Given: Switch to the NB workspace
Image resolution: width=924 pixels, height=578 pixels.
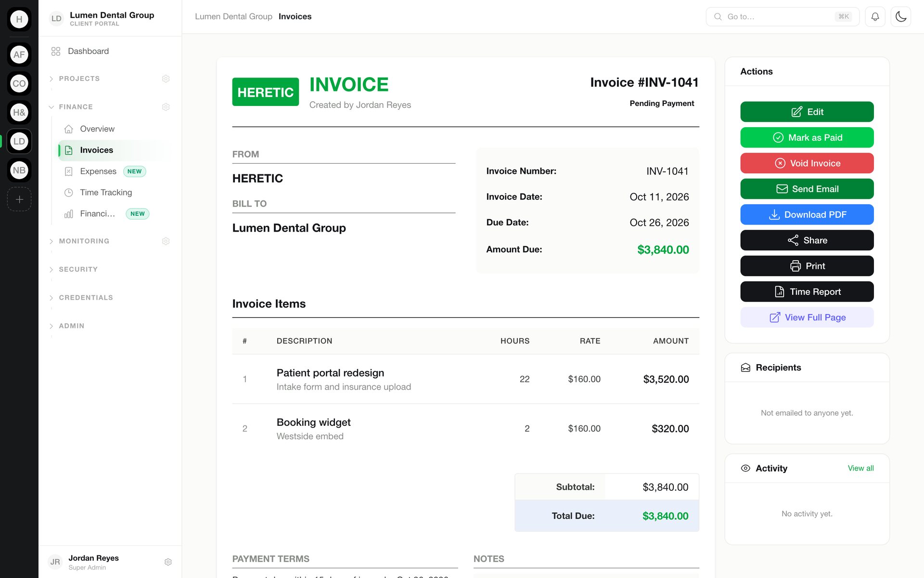Looking at the screenshot, I should tap(19, 170).
